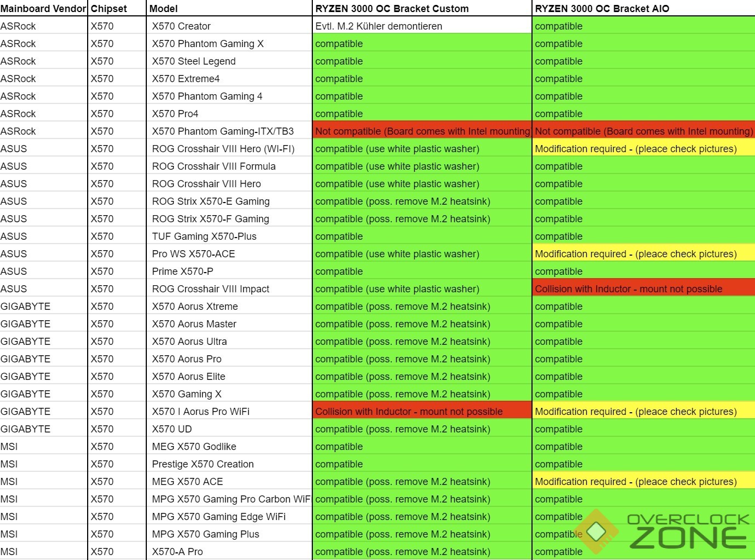Click 'ROG Crosshair VIII Hero (WI-FI)' cell

pyautogui.click(x=229, y=148)
